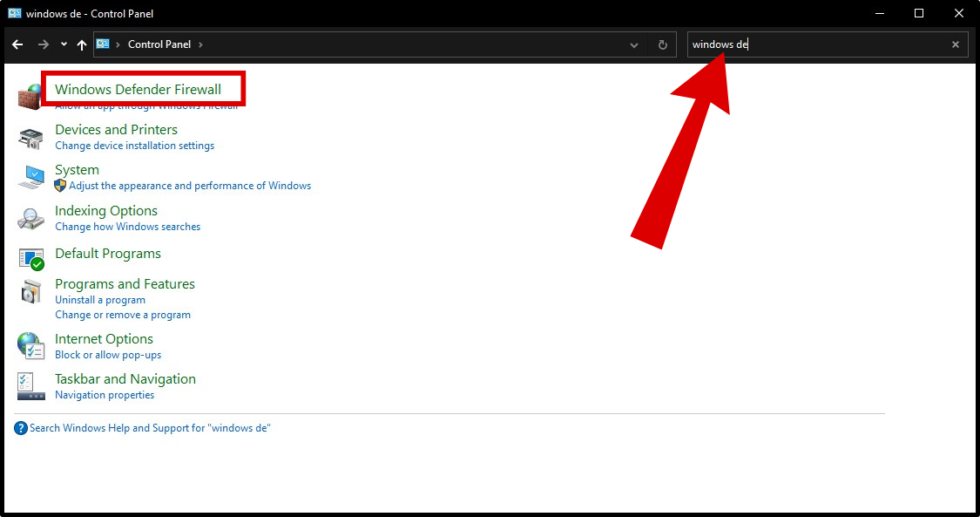Open Uninstall a program
The height and width of the screenshot is (517, 980).
(x=100, y=300)
